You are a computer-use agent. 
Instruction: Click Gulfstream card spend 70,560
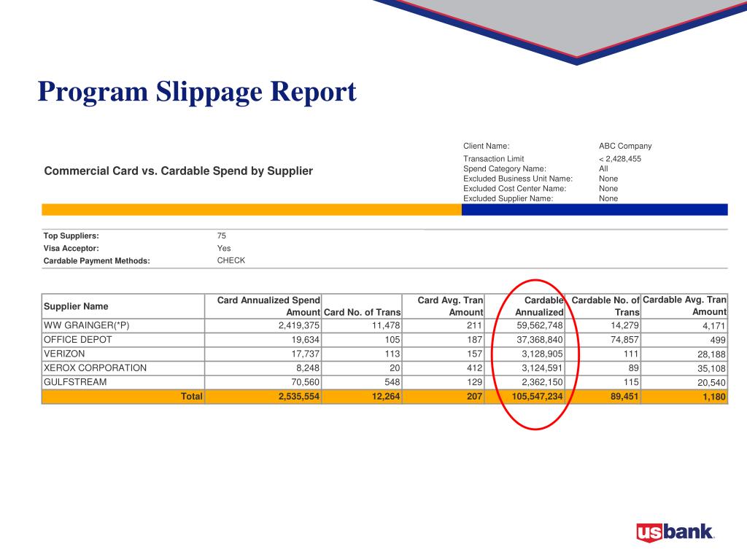pyautogui.click(x=306, y=382)
